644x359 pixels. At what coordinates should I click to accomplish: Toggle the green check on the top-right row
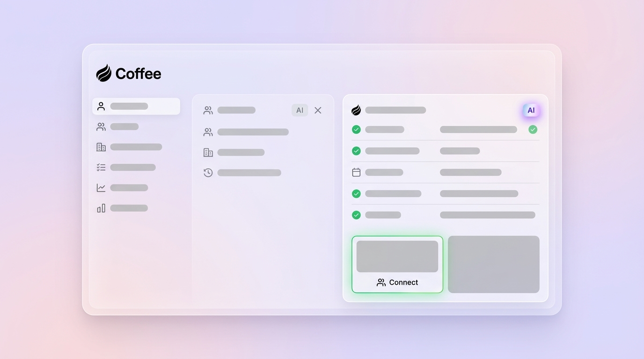(x=533, y=129)
